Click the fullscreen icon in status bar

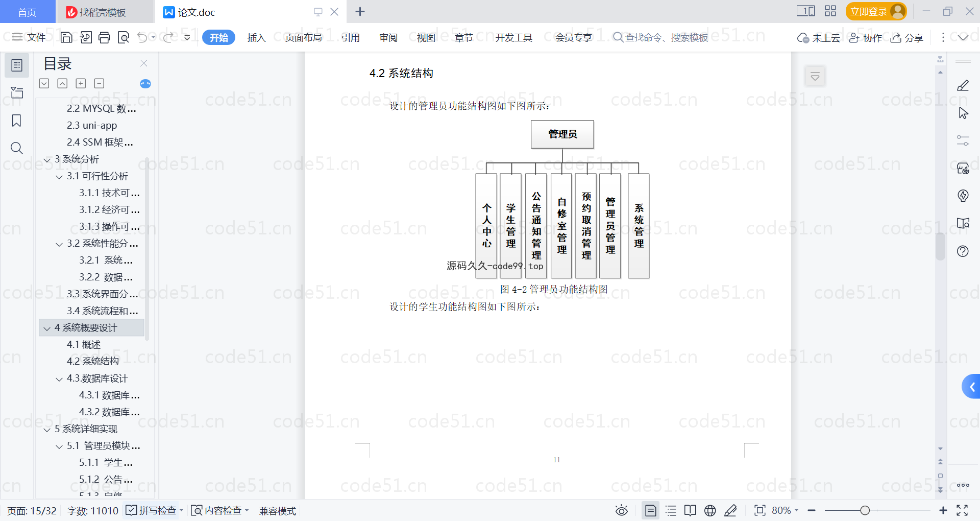[x=962, y=510]
